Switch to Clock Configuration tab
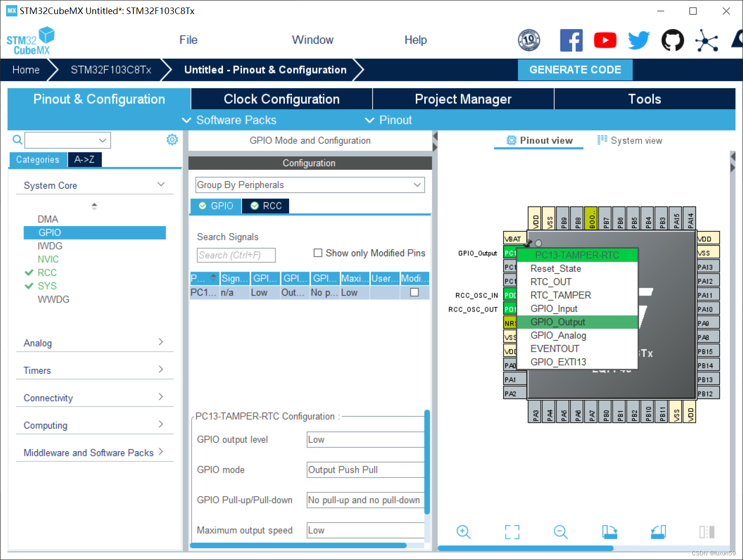 282,99
